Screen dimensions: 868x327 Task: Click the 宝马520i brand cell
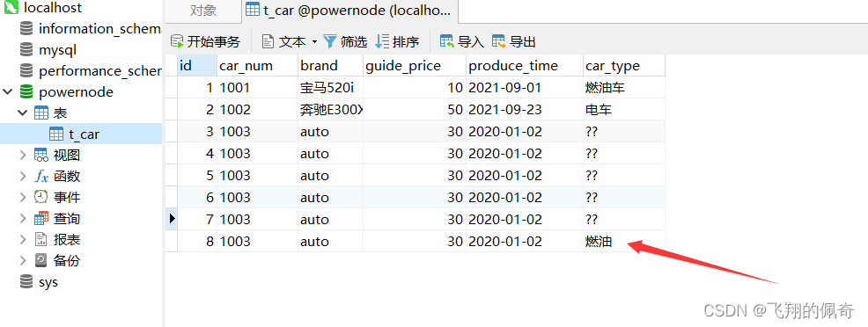[330, 87]
